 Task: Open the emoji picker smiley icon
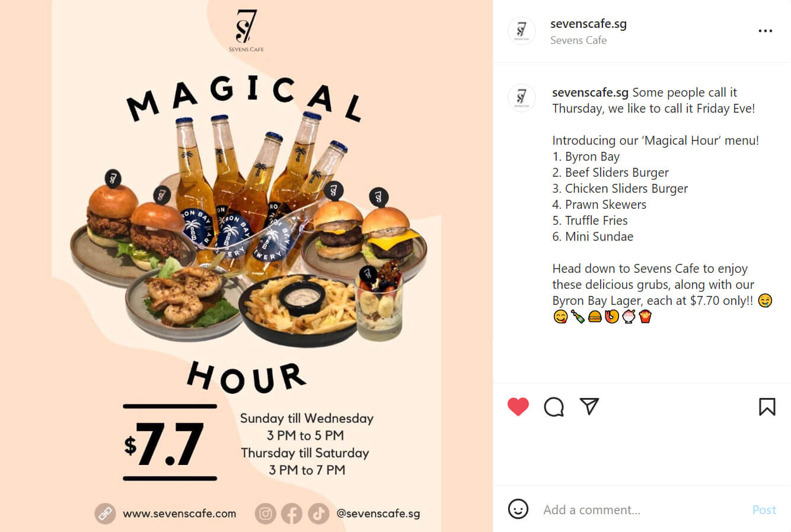point(518,509)
